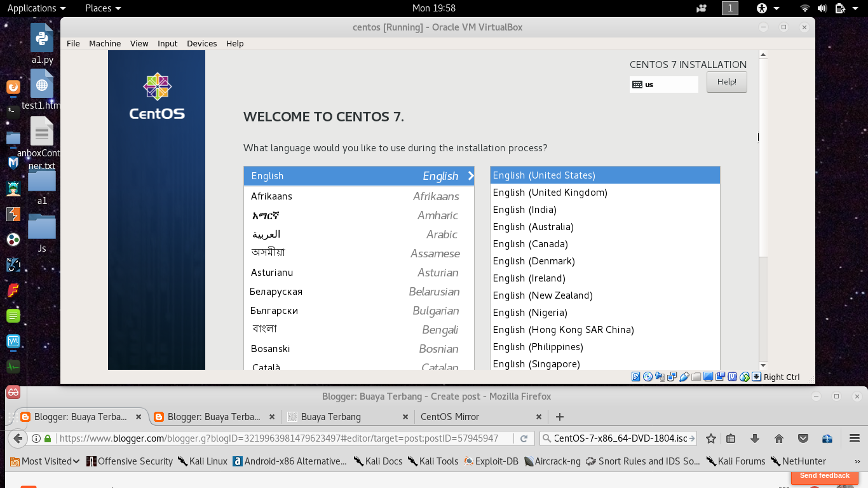Click the Pocket icon in Firefox toolbar
This screenshot has height=488, width=868.
pos(803,438)
